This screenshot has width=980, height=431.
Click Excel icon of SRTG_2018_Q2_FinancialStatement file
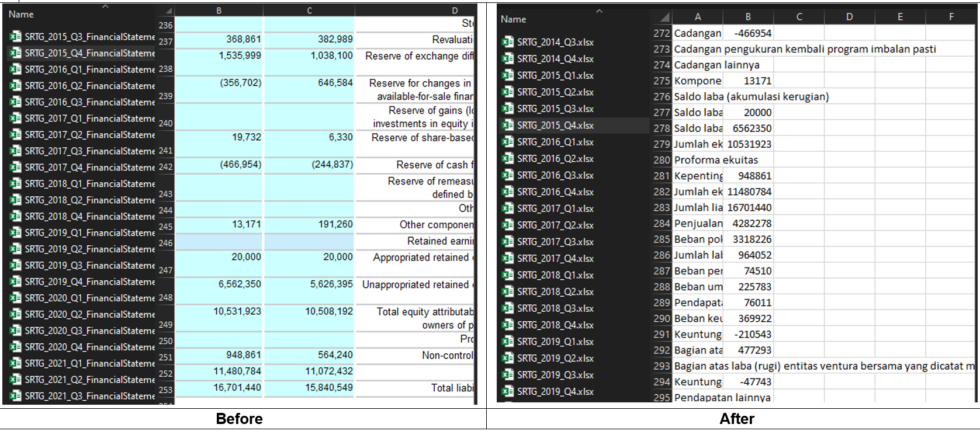(x=15, y=200)
